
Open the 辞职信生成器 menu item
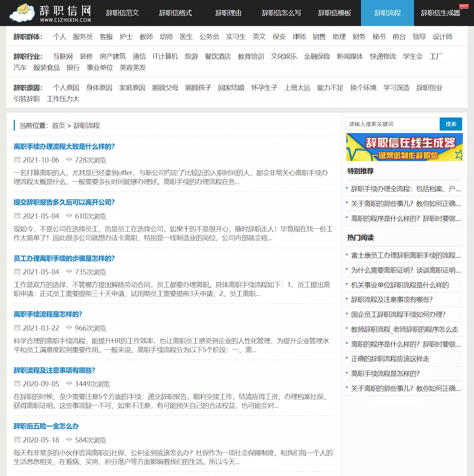click(x=440, y=13)
